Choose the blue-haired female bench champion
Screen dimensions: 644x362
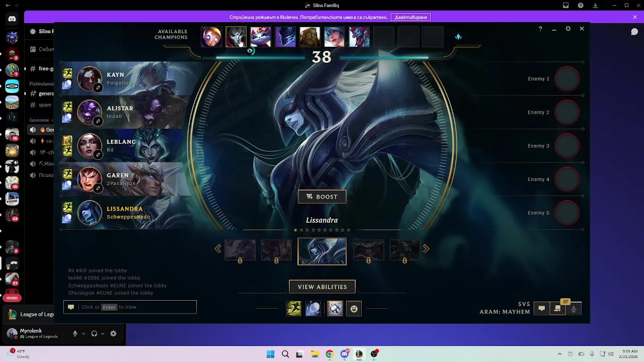335,37
